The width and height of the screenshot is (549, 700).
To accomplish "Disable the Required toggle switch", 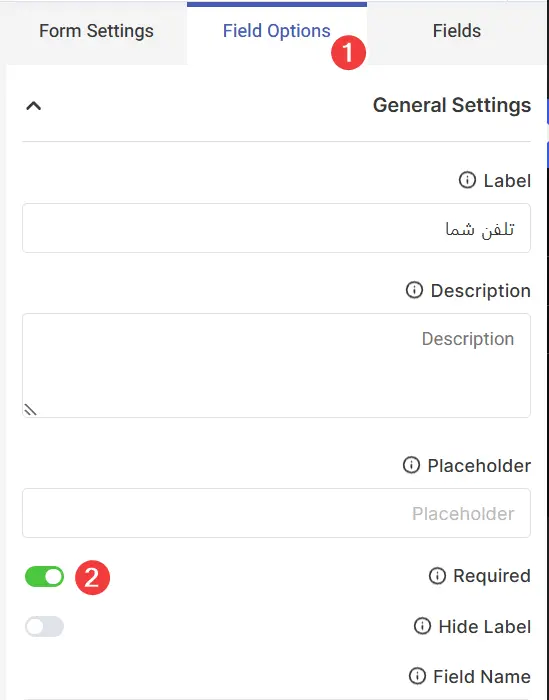I will click(x=44, y=576).
